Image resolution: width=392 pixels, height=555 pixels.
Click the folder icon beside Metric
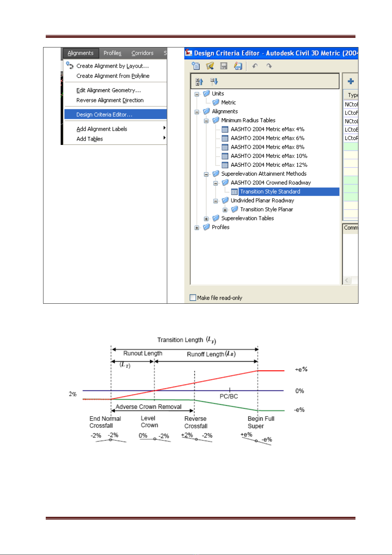click(216, 102)
